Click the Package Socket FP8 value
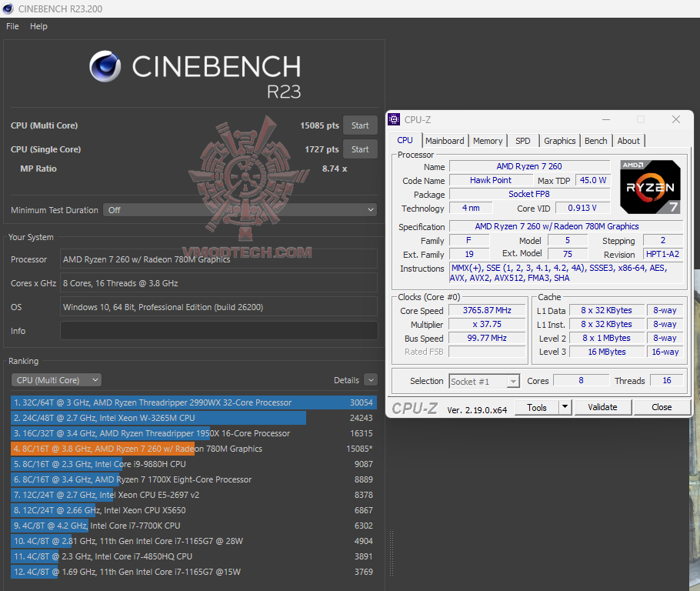The height and width of the screenshot is (591, 700). pyautogui.click(x=529, y=194)
